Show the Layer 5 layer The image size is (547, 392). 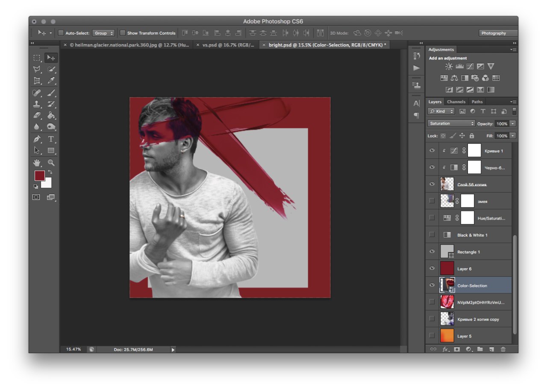point(432,336)
